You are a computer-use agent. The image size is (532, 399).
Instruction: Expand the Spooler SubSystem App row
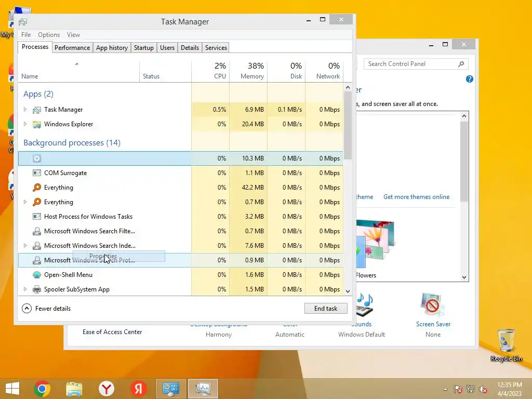25,289
